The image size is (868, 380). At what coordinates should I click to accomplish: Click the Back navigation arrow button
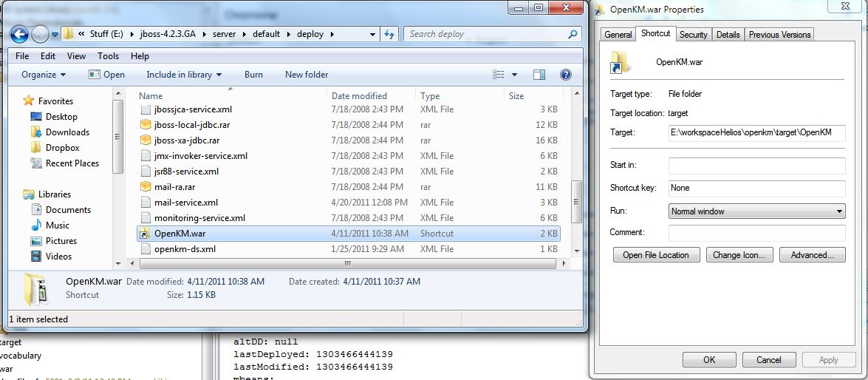pyautogui.click(x=19, y=34)
